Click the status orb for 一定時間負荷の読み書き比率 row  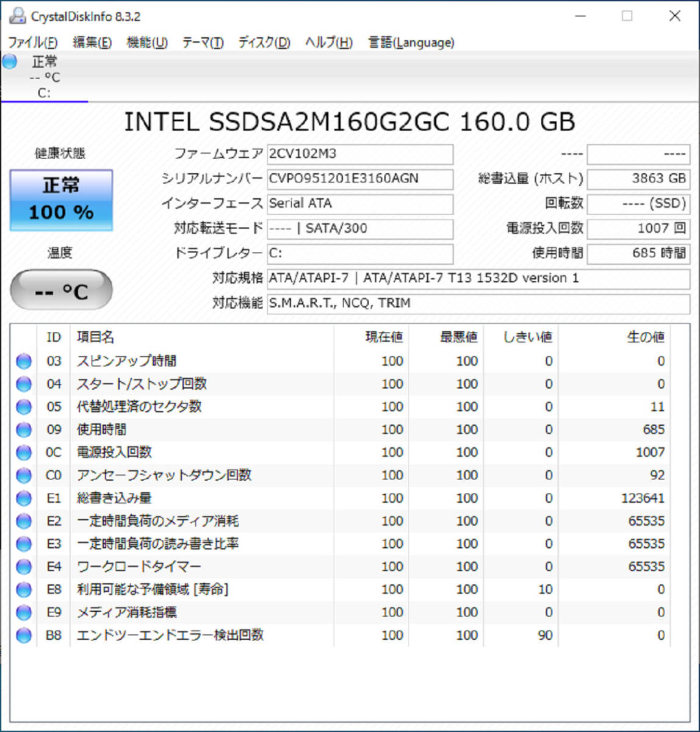click(24, 544)
